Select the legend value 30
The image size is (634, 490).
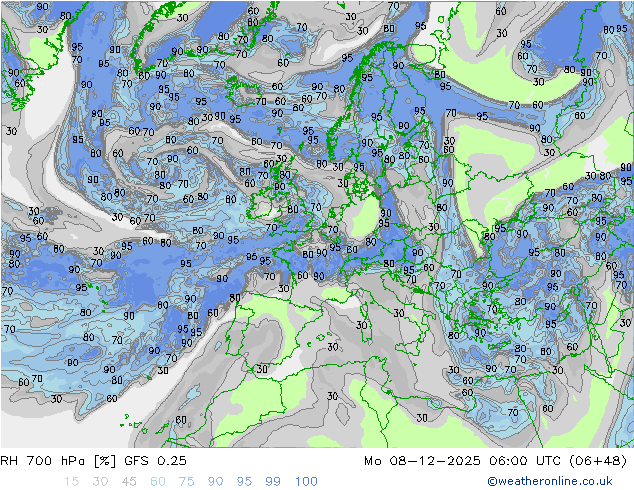point(100,481)
